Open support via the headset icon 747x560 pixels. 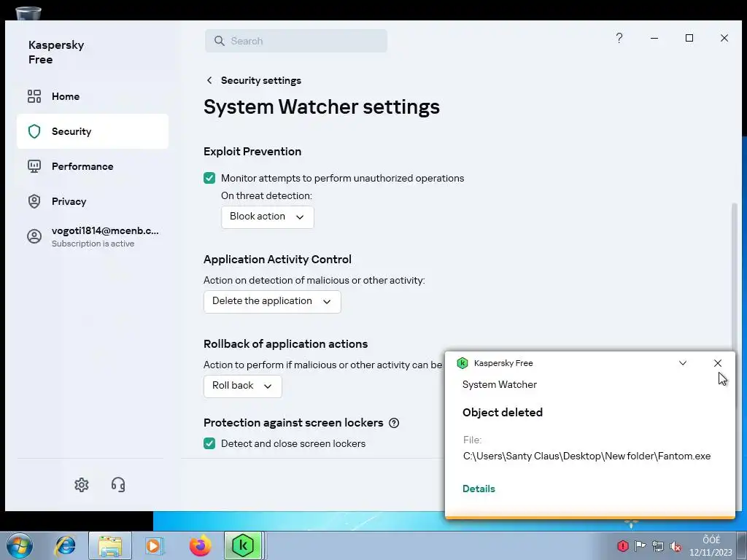(118, 485)
